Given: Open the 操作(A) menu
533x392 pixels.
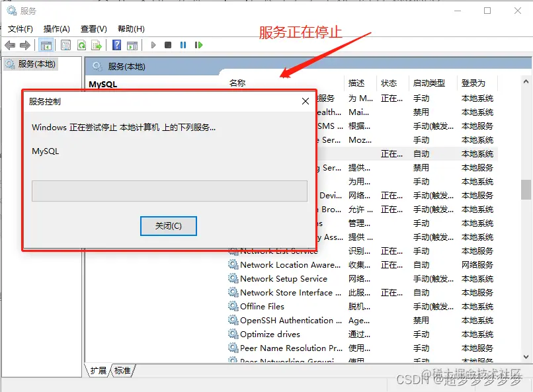Looking at the screenshot, I should (57, 29).
